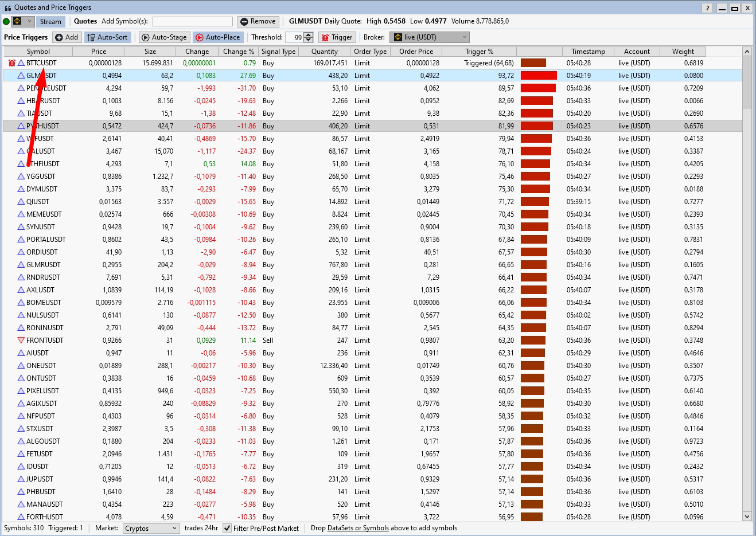This screenshot has width=756, height=536.
Task: Sort by Price column header
Action: click(x=99, y=52)
